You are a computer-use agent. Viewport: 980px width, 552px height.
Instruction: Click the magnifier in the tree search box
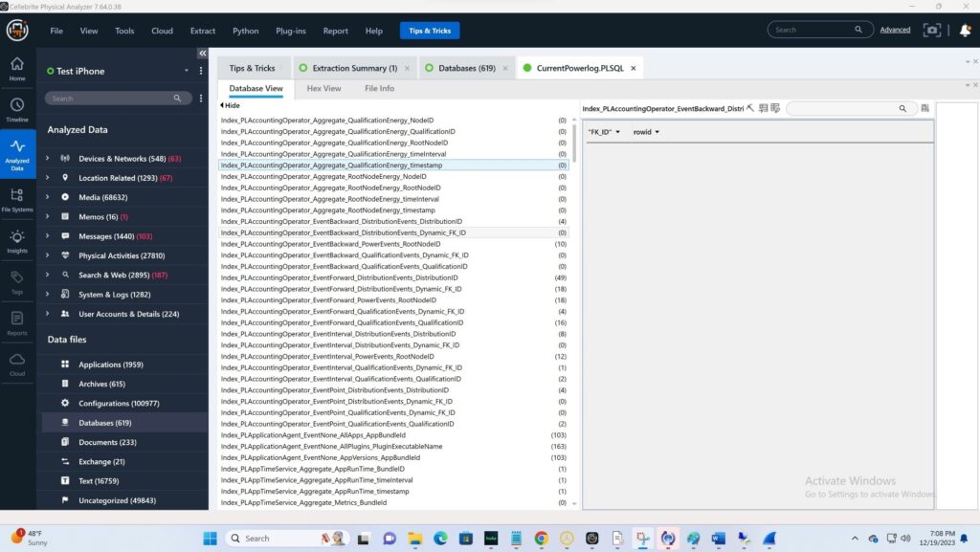[x=177, y=98]
